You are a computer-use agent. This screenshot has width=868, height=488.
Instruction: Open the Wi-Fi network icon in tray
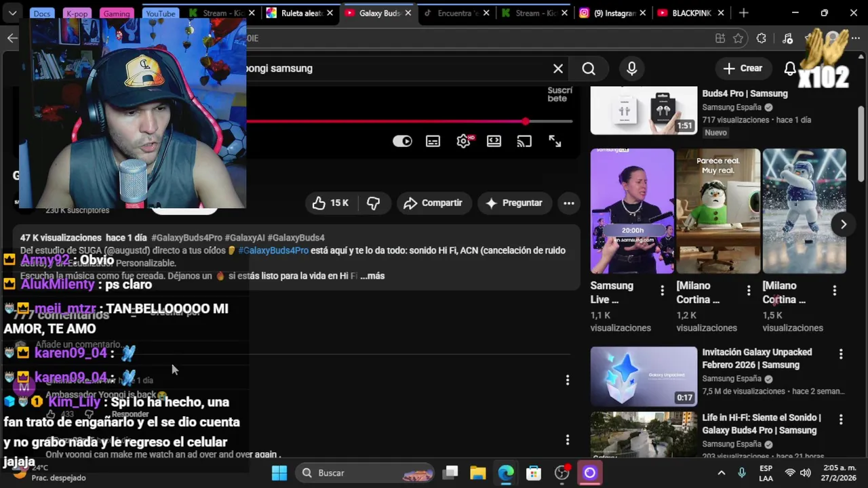click(790, 473)
